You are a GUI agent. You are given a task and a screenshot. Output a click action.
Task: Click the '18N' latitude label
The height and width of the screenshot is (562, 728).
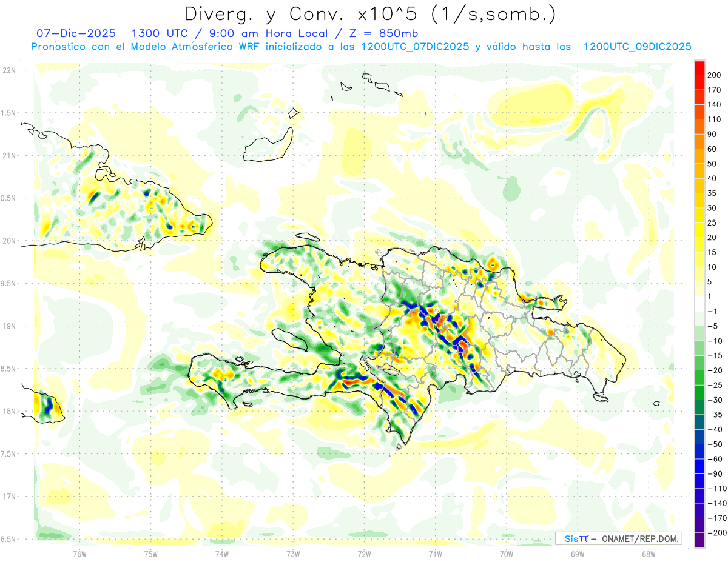[x=9, y=412]
